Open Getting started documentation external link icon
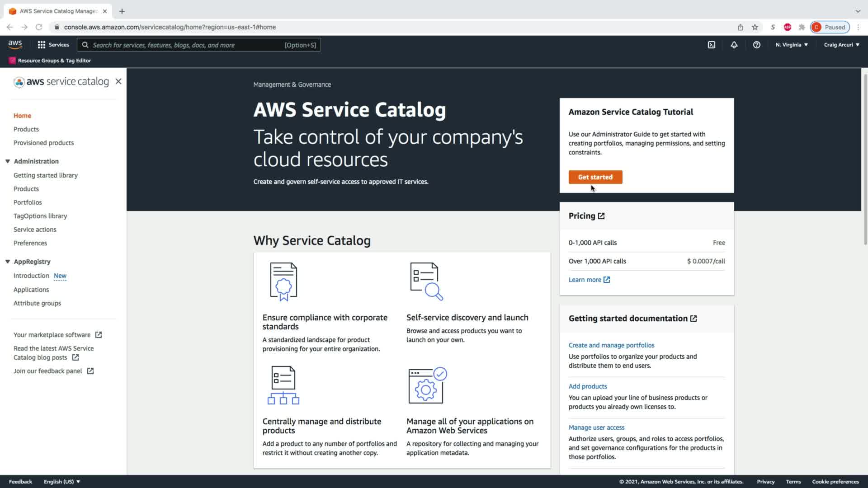Image resolution: width=868 pixels, height=488 pixels. (693, 319)
